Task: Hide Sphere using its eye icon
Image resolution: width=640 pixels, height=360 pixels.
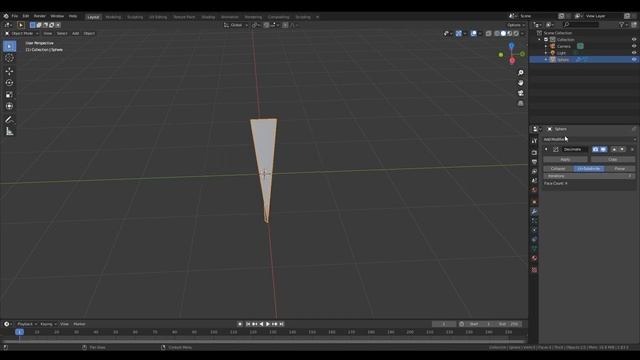Action: click(x=634, y=60)
